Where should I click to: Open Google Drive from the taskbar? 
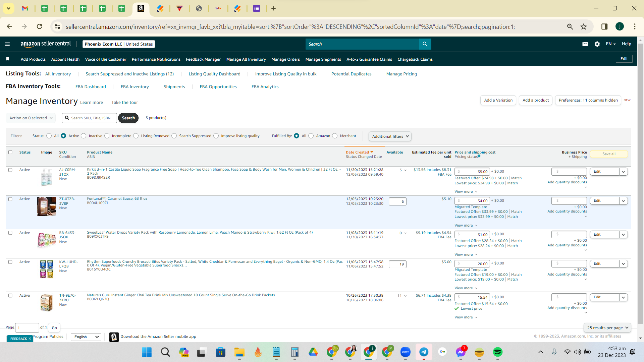[313, 352]
